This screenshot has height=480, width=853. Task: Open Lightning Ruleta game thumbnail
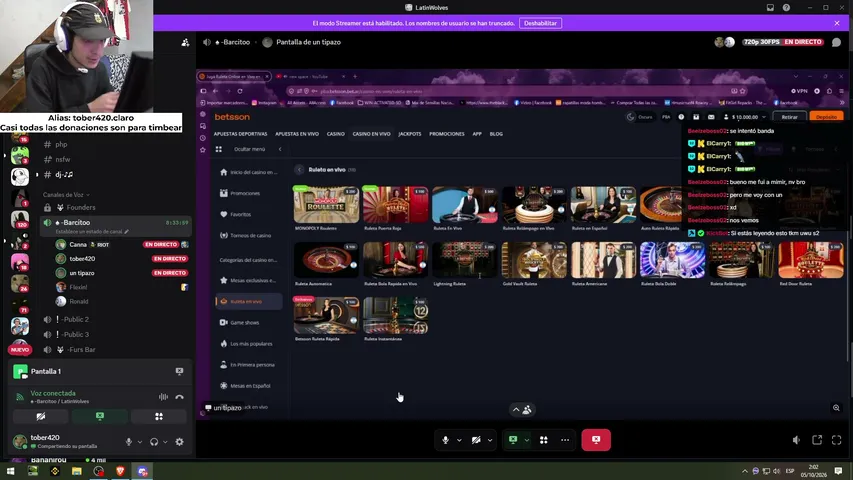(465, 260)
